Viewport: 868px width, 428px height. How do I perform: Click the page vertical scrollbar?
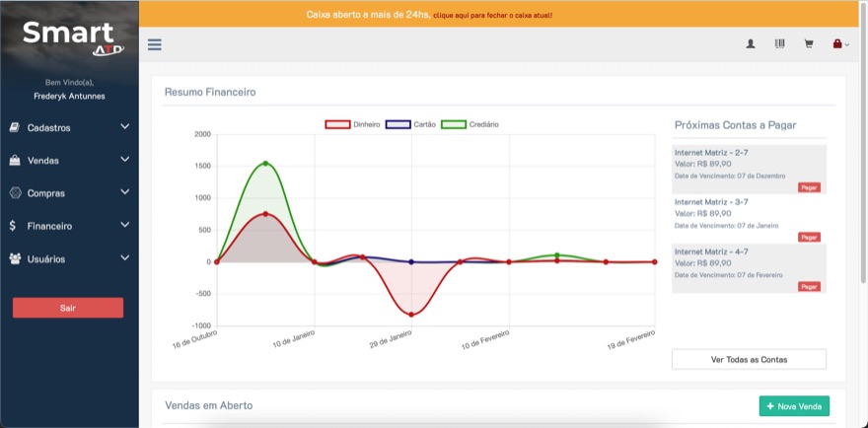864,144
